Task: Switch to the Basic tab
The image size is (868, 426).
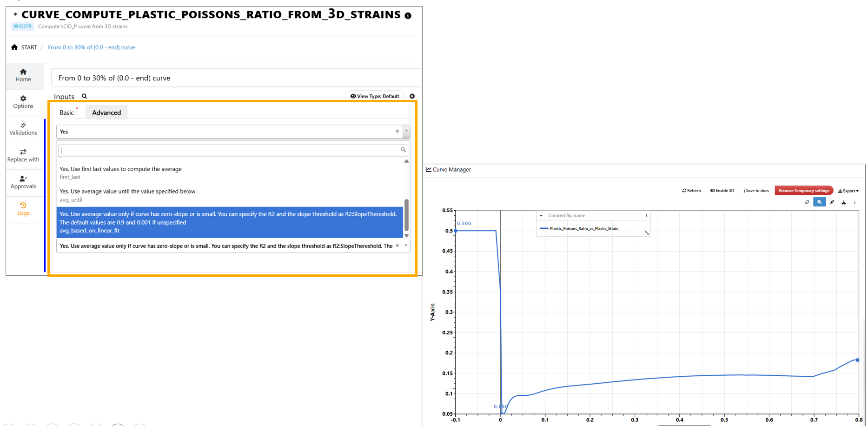Action: pos(67,113)
